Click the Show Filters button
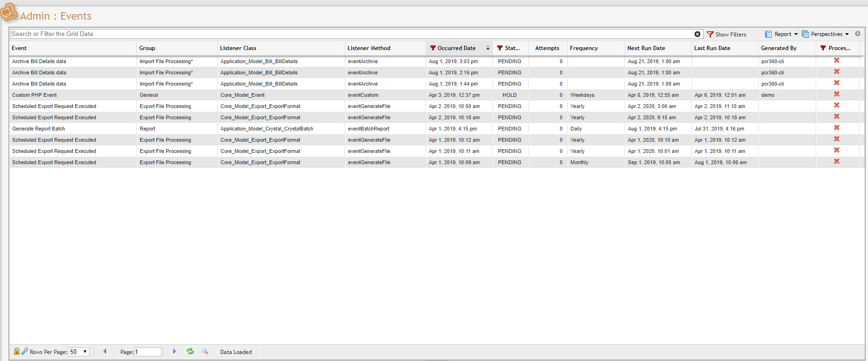This screenshot has height=361, width=868. pos(726,34)
